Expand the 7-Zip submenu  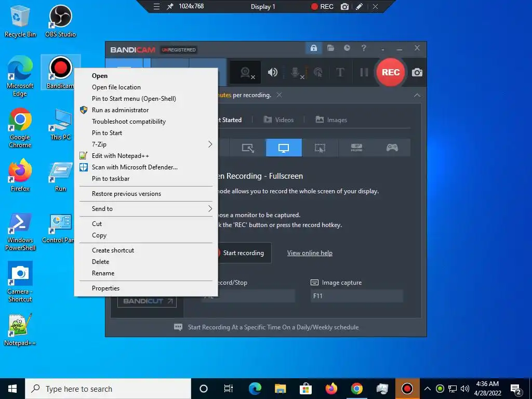tap(146, 144)
